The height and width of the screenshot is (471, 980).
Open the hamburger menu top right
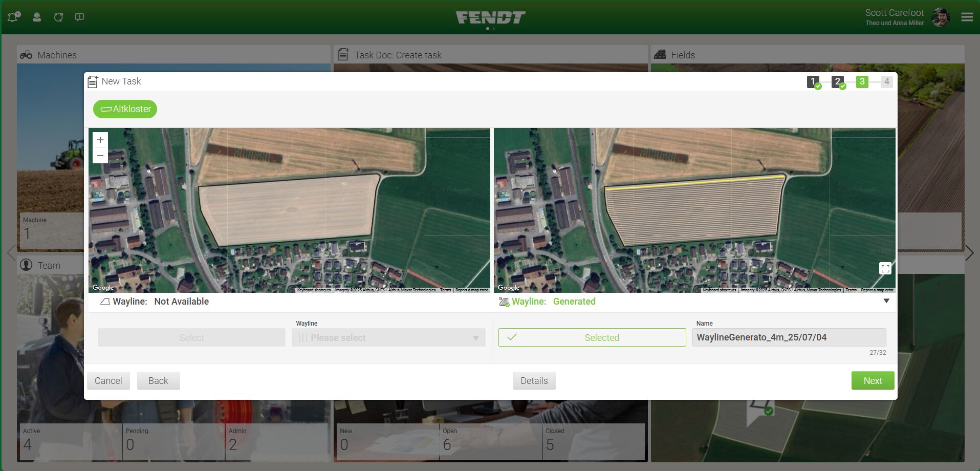click(967, 17)
